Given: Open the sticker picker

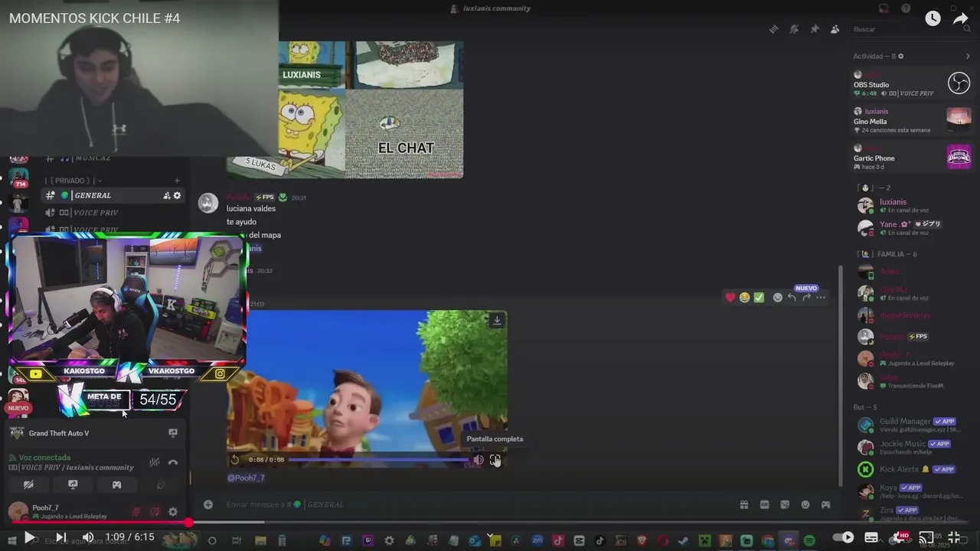Looking at the screenshot, I should 785,504.
